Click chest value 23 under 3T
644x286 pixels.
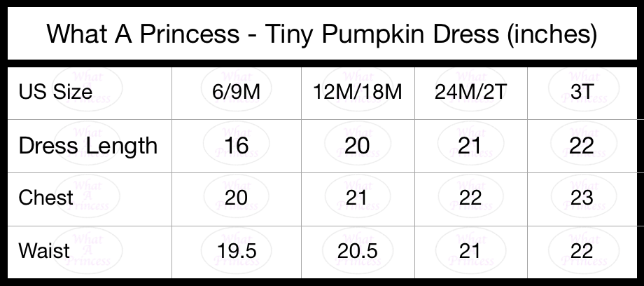pyautogui.click(x=582, y=198)
